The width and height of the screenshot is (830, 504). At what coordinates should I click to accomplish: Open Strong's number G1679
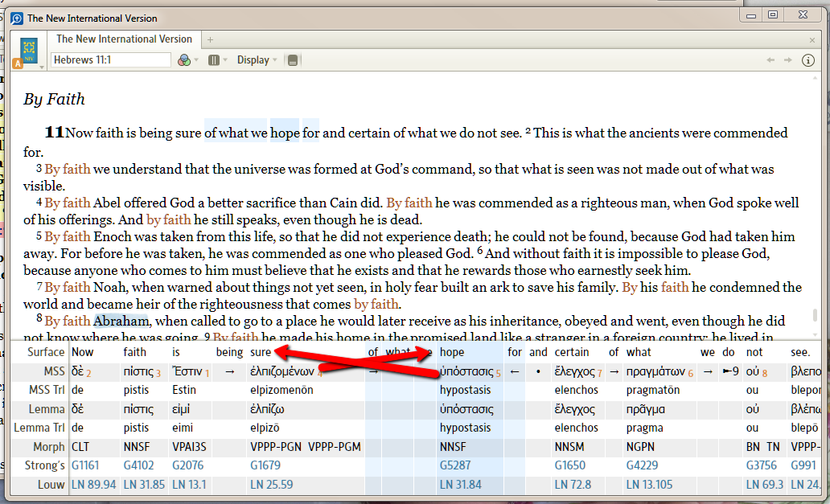click(x=265, y=465)
